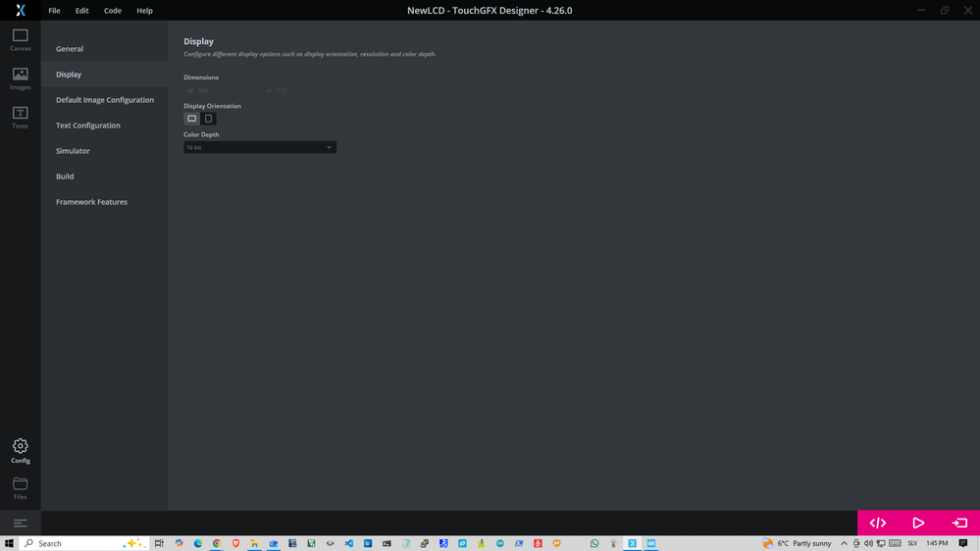Viewport: 980px width, 551px height.
Task: Run the simulator with play button
Action: (918, 523)
